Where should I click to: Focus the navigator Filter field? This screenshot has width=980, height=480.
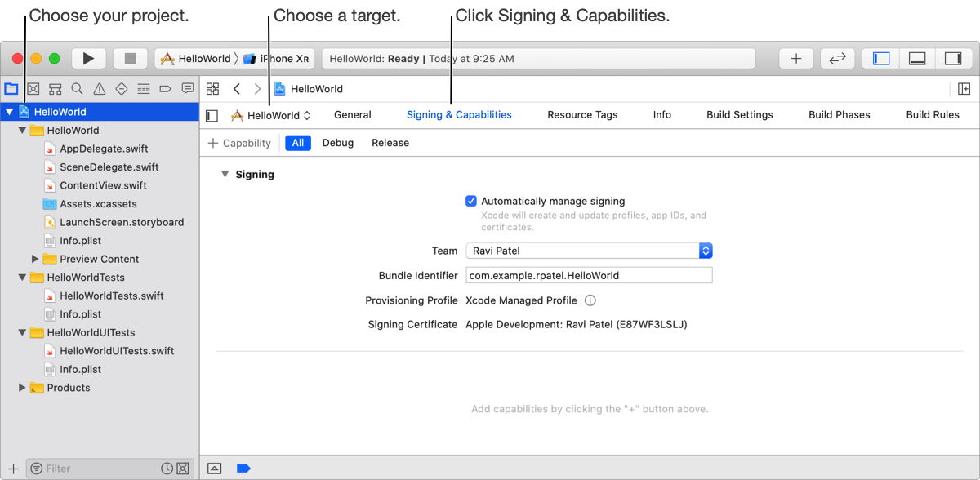pos(101,469)
